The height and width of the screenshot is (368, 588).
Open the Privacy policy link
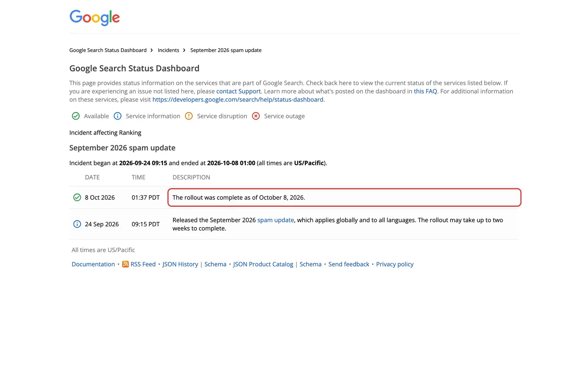[x=395, y=264]
